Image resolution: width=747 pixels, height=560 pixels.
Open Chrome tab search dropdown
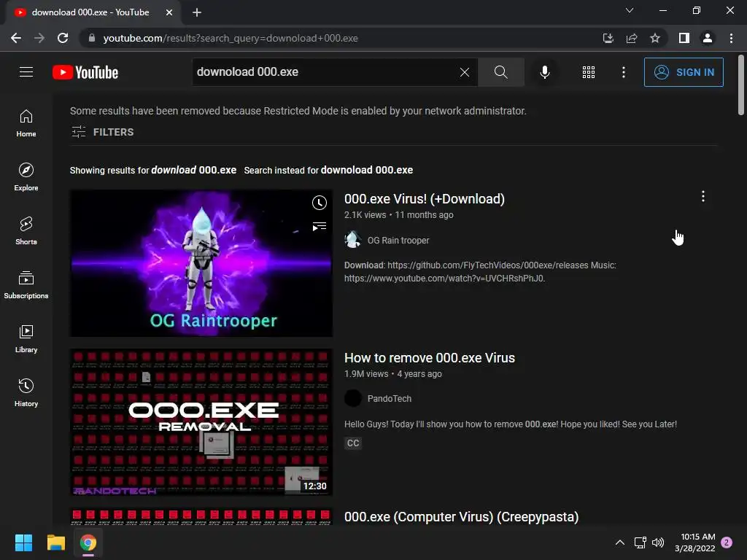[x=630, y=10]
